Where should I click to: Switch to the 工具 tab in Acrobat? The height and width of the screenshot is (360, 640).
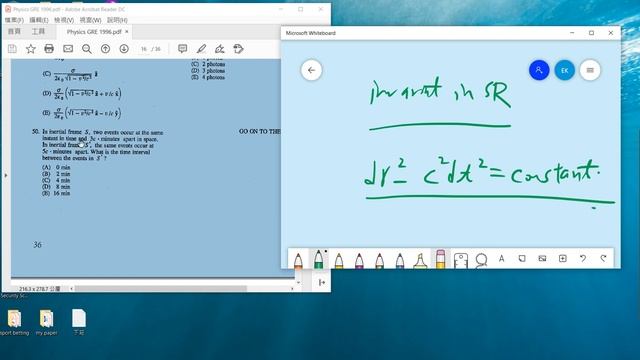click(38, 31)
